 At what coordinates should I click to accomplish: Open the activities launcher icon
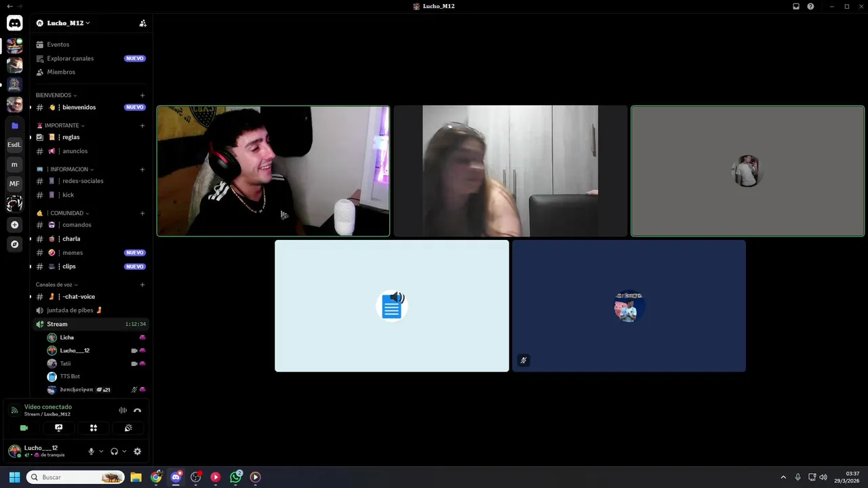tap(94, 428)
